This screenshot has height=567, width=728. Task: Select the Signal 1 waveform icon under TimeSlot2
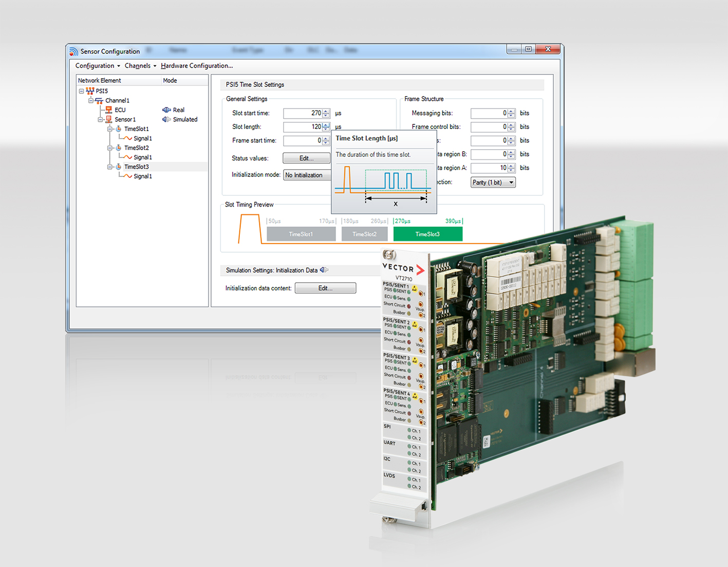pyautogui.click(x=128, y=156)
